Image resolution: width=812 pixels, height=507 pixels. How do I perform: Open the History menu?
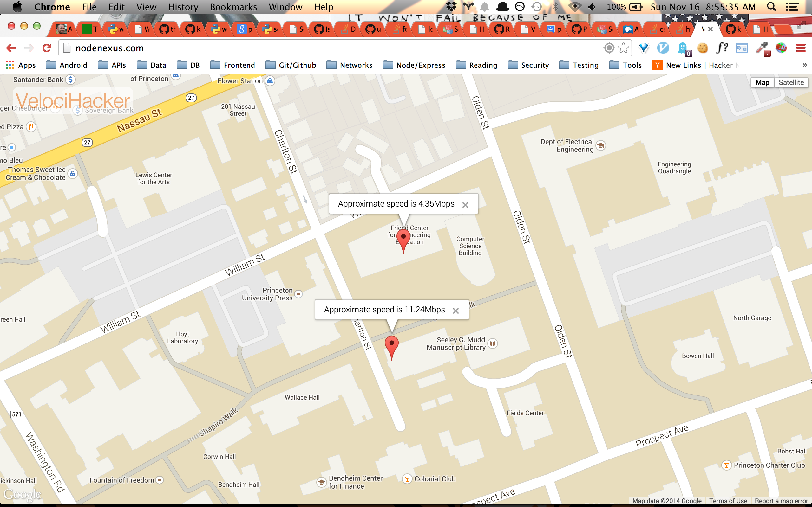tap(183, 7)
